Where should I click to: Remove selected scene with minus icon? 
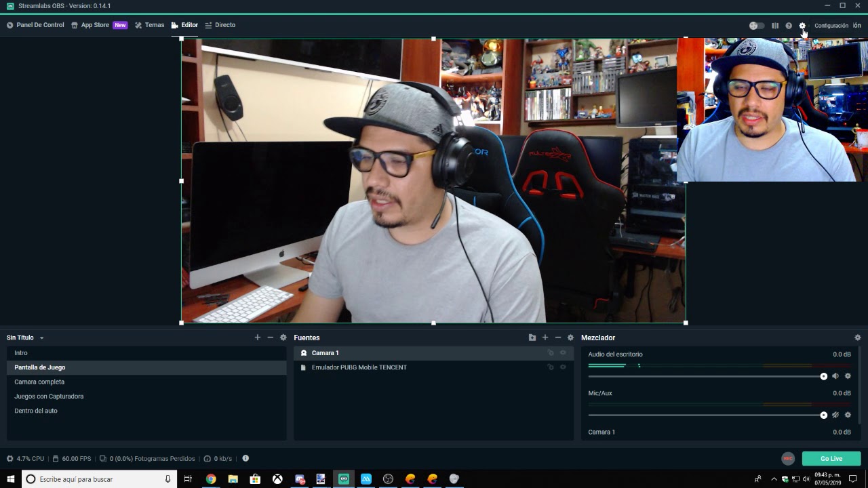click(x=270, y=338)
